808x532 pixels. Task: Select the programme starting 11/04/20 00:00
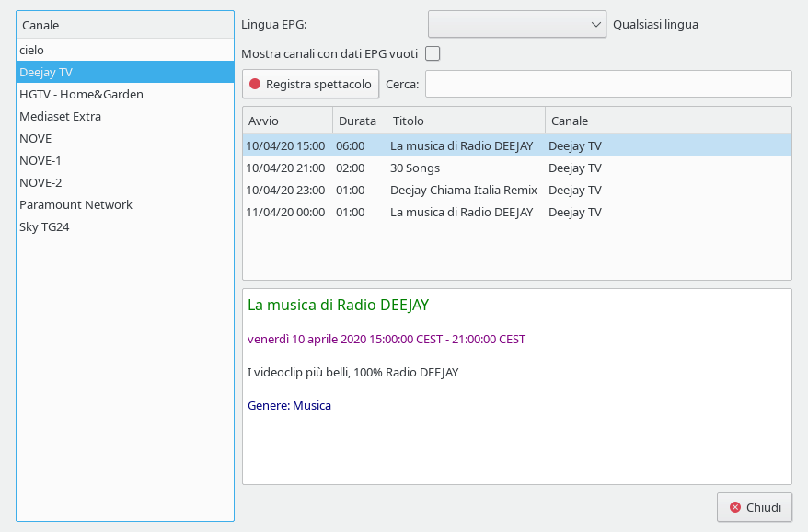click(x=517, y=213)
